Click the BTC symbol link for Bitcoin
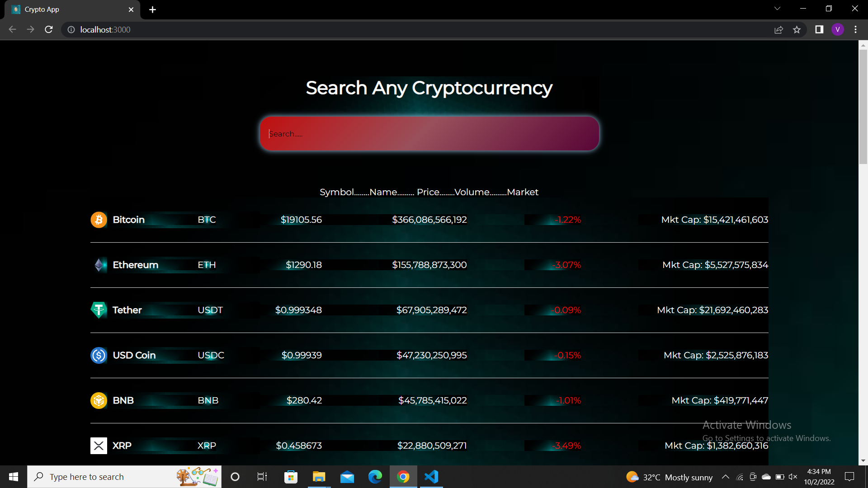Screen dimensions: 868x488 coord(207,220)
